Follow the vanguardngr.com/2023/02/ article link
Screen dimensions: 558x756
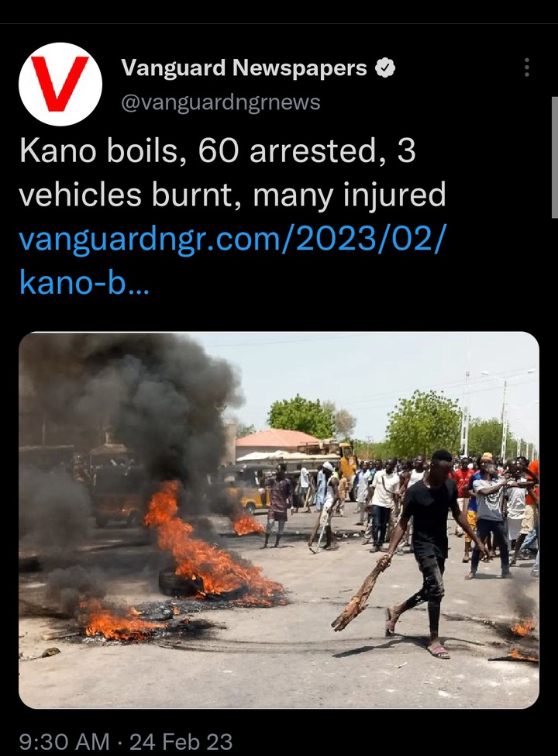pos(230,239)
